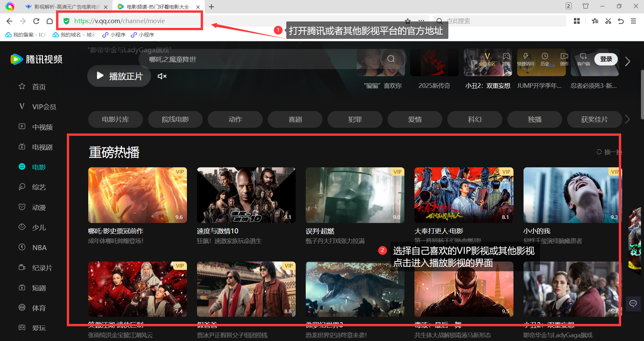Click the 登录 login button
This screenshot has height=341, width=644.
point(606,59)
